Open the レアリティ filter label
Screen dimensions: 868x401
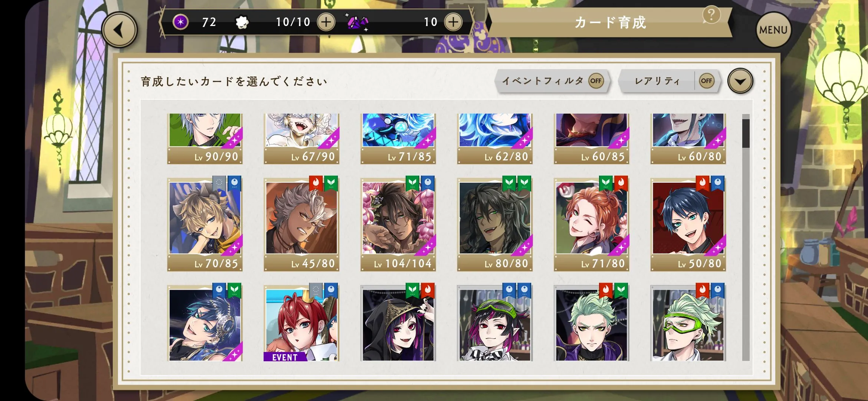coord(657,81)
